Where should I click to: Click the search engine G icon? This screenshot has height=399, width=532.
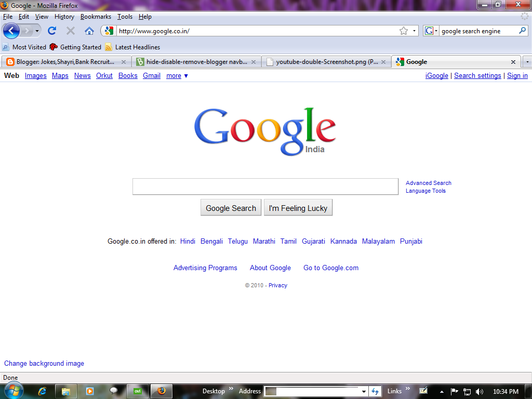(429, 31)
